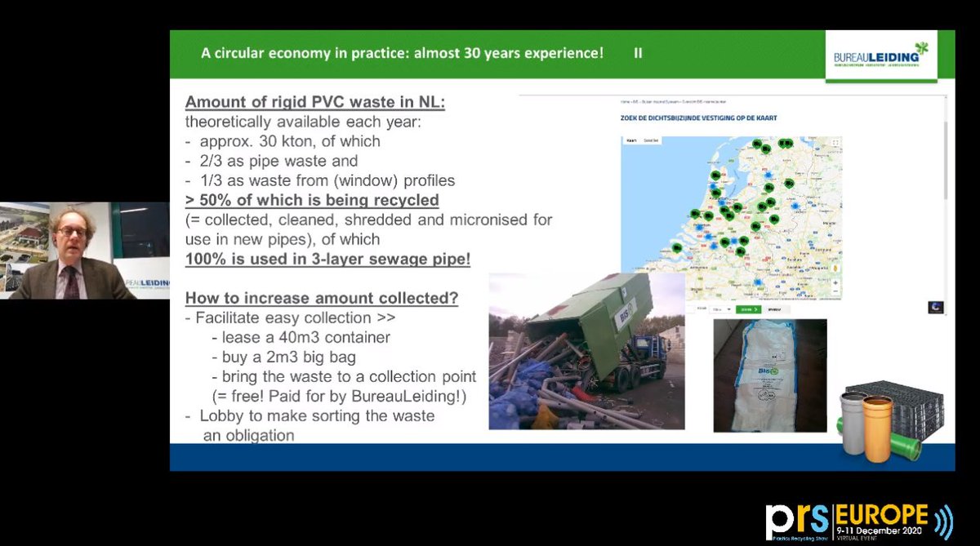Click the text '(= free! Paid for by BureauLeiding!)'
The width and height of the screenshot is (980, 546).
(339, 397)
